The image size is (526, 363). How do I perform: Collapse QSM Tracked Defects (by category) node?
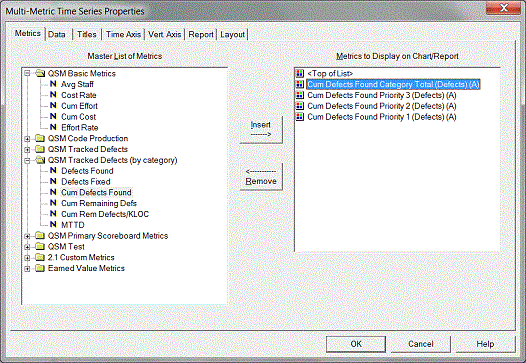pyautogui.click(x=27, y=160)
